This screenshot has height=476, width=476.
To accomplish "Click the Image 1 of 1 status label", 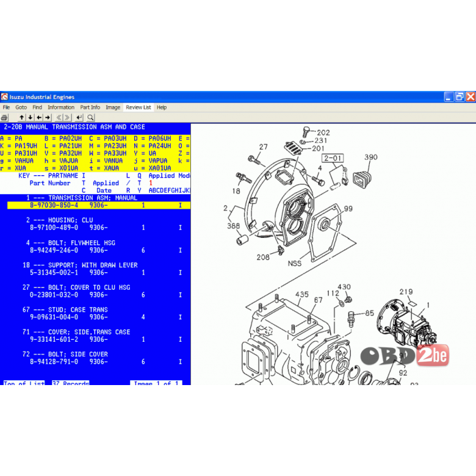I will tap(156, 383).
